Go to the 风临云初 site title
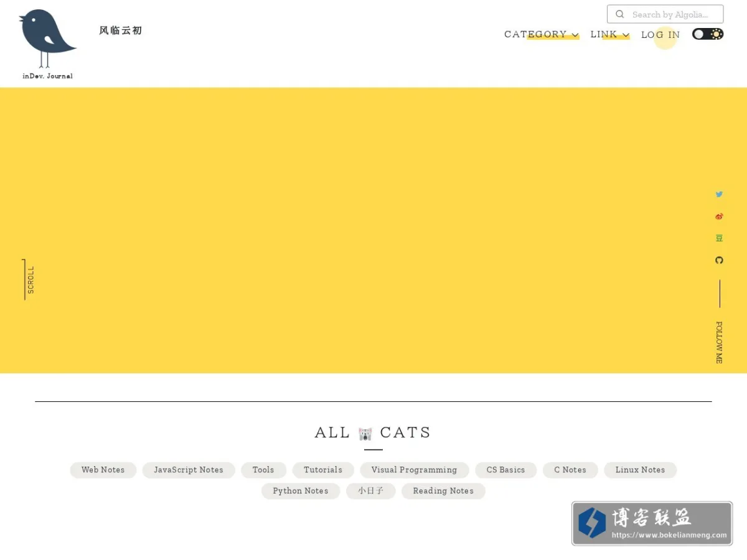The height and width of the screenshot is (560, 747). 121,30
